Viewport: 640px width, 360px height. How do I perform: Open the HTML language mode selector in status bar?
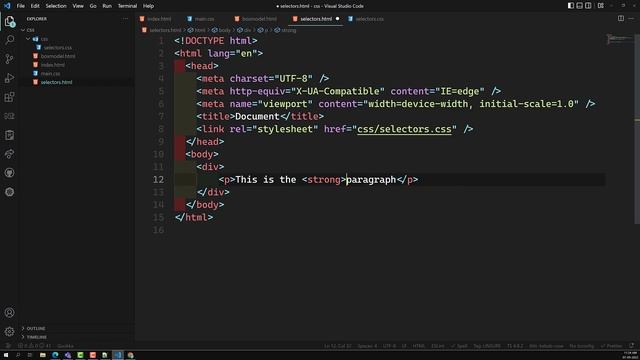tap(418, 346)
